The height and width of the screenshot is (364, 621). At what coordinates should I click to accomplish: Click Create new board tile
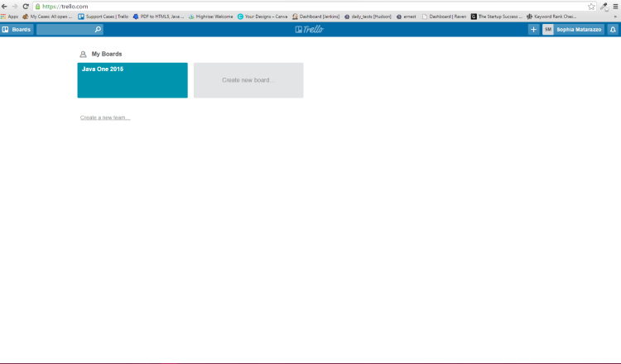tap(248, 80)
